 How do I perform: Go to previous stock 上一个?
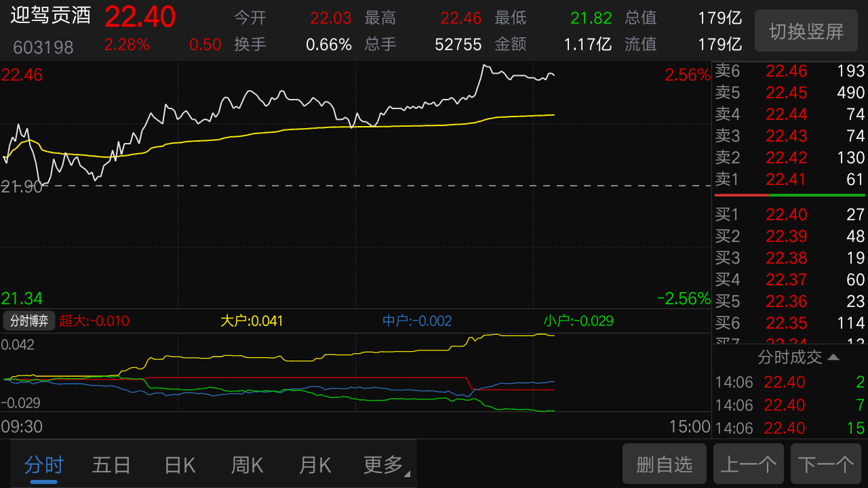[x=749, y=464]
